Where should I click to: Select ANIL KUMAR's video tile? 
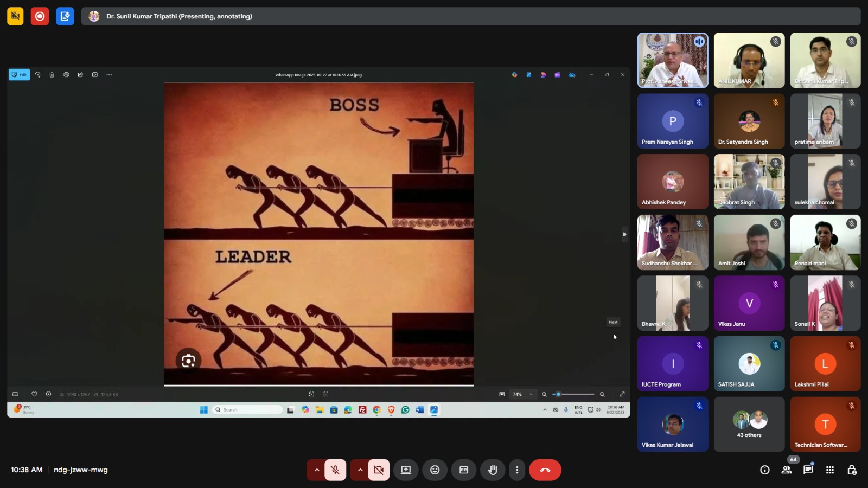point(749,60)
